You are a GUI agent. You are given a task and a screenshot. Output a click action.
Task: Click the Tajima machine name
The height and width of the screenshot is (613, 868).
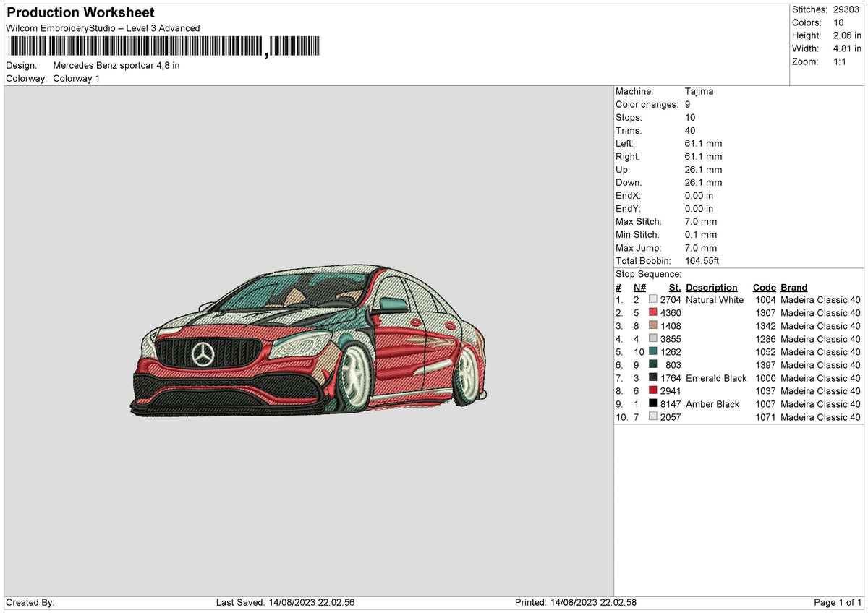click(699, 91)
